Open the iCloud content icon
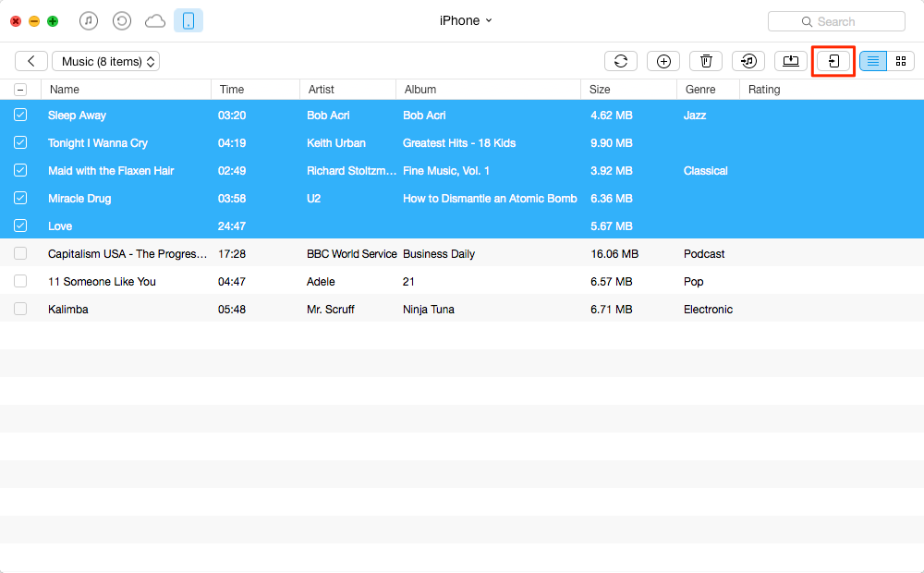 (x=155, y=21)
